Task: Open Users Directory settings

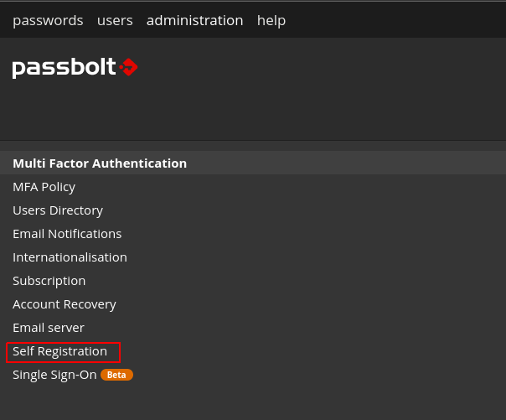Action: [58, 210]
